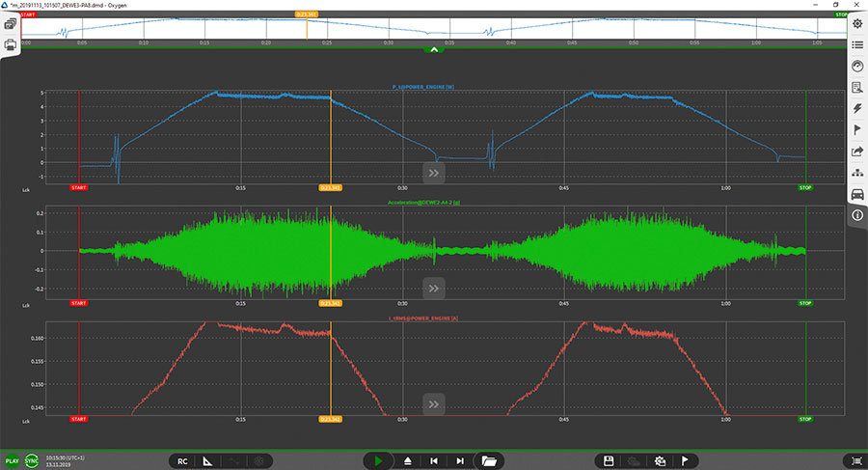Click the orange cursor label under power chart
The width and height of the screenshot is (868, 470).
tap(331, 188)
